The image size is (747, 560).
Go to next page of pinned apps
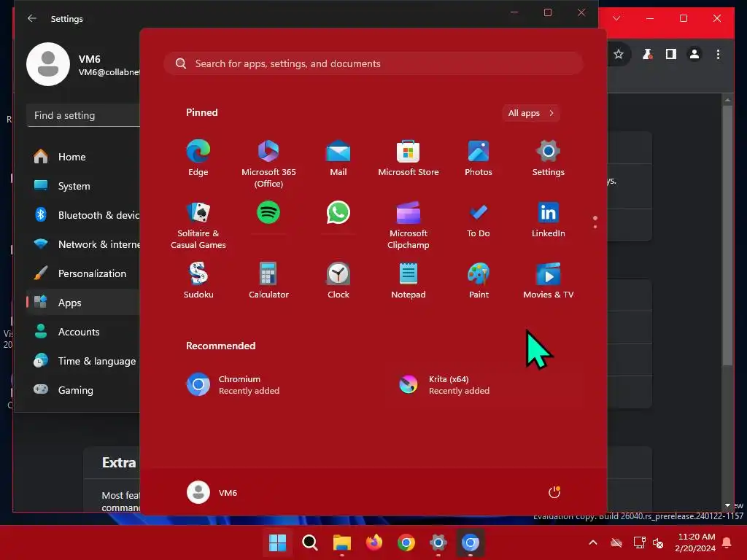point(595,227)
